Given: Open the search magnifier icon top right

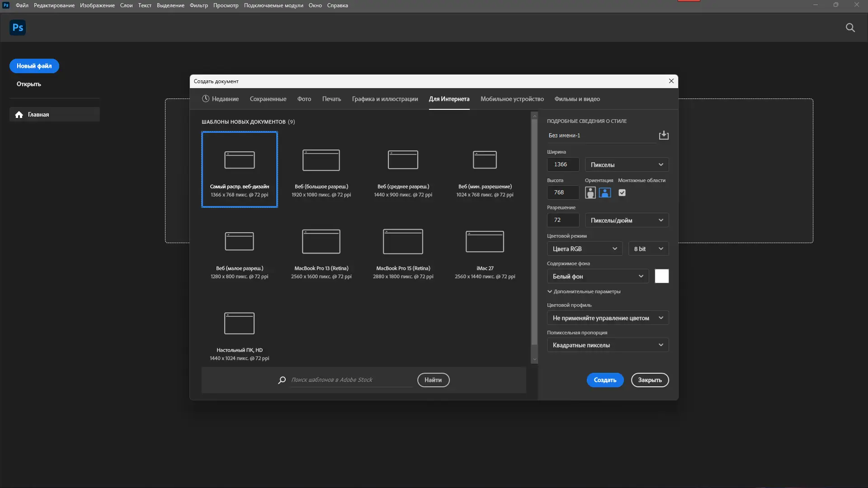Looking at the screenshot, I should (x=850, y=28).
